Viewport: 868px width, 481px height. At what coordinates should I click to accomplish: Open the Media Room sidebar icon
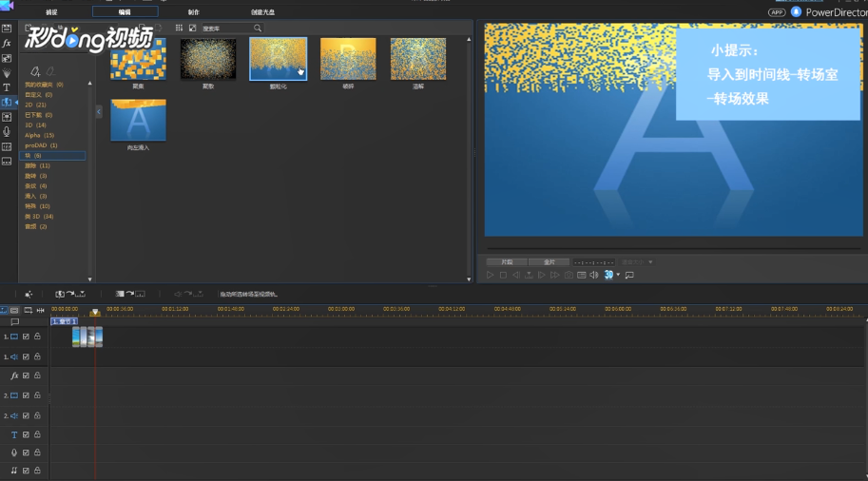click(7, 29)
